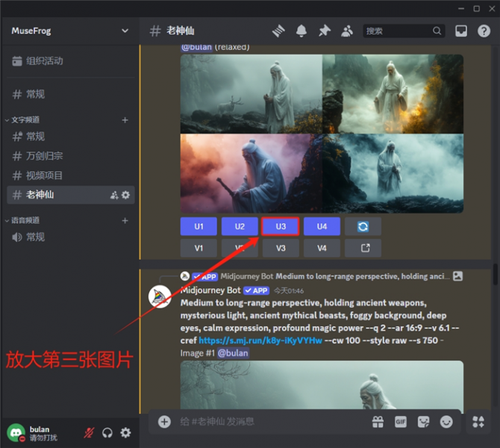Open the GIF picker
The width and height of the screenshot is (500, 448).
[x=401, y=422]
